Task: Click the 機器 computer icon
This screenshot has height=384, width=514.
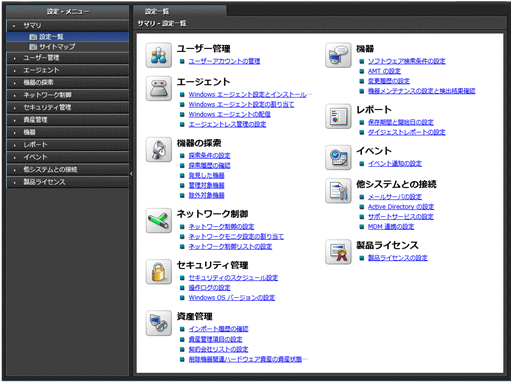Action: [338, 55]
